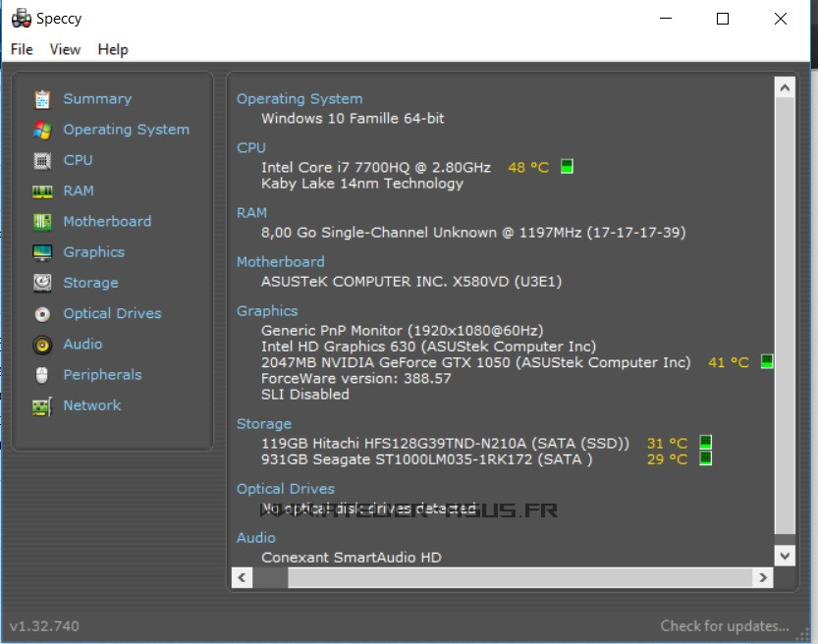Select the Peripherals mouse icon

(x=42, y=375)
